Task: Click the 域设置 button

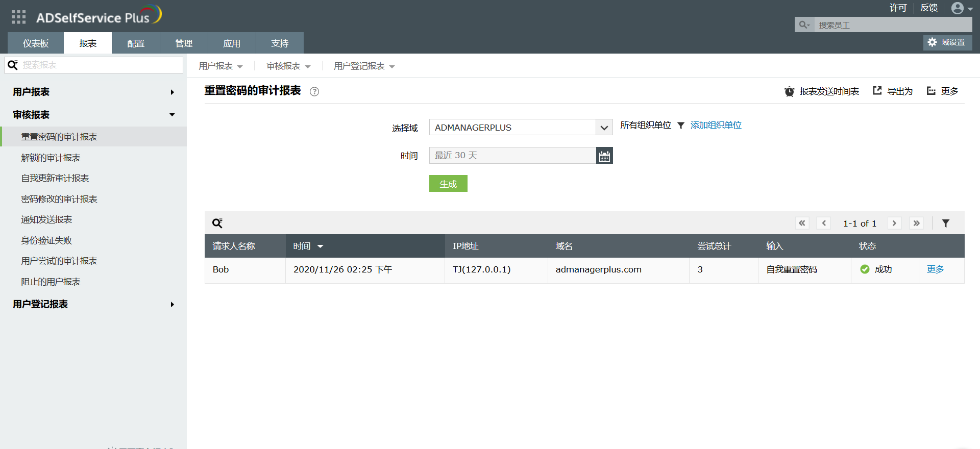Action: (x=947, y=42)
